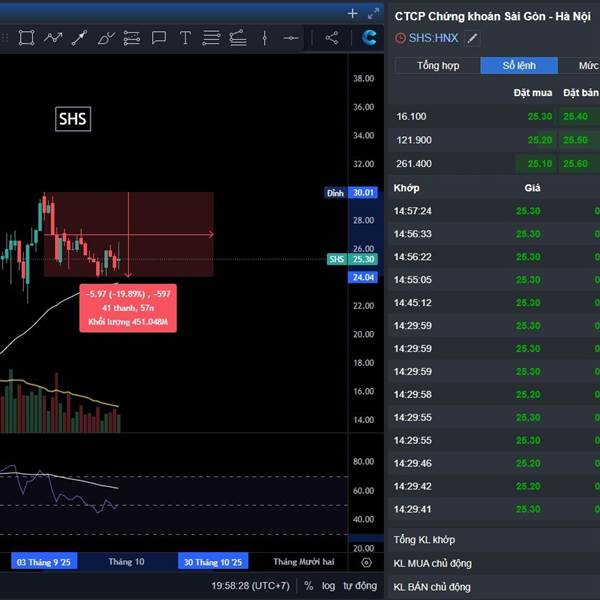Click the blue C logo icon

pyautogui.click(x=369, y=38)
